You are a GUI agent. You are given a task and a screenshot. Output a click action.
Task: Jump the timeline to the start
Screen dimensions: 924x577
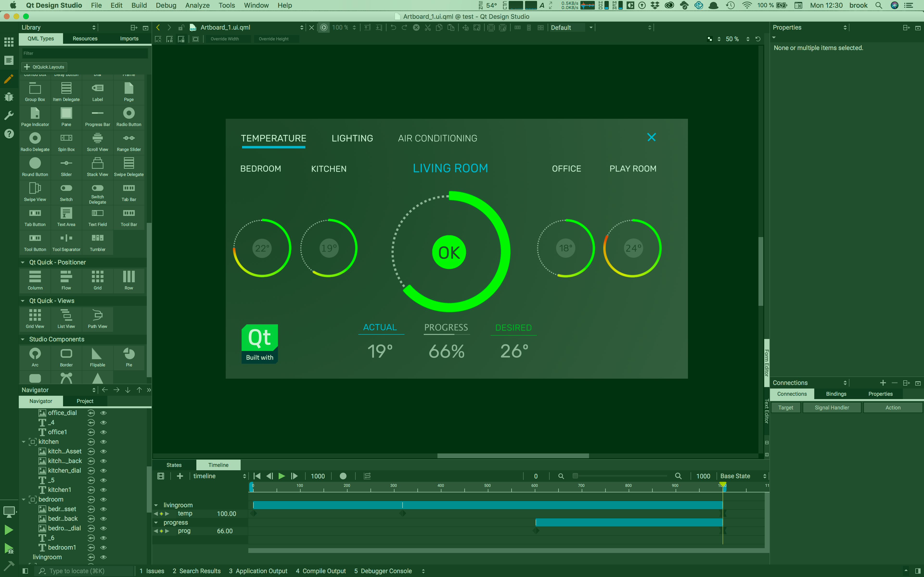pyautogui.click(x=257, y=476)
